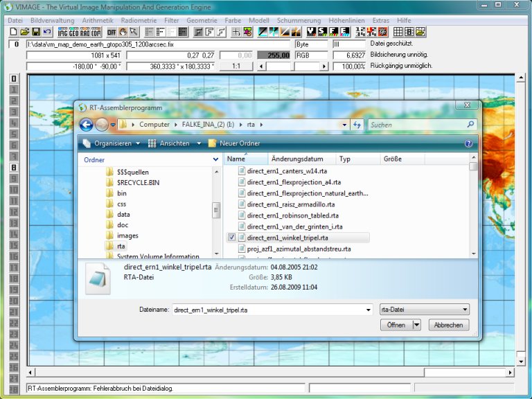532x399 pixels.
Task: Uncheck the direct_ern1_winkel_tripel.rta checkbox
Action: click(x=232, y=237)
